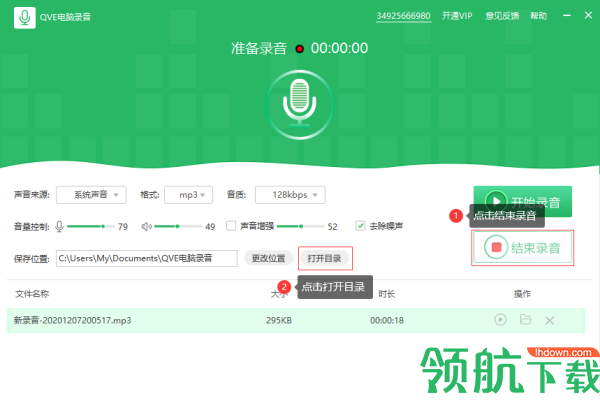This screenshot has width=600, height=400.
Task: Click the 00:00:00 recording timer
Action: click(339, 48)
